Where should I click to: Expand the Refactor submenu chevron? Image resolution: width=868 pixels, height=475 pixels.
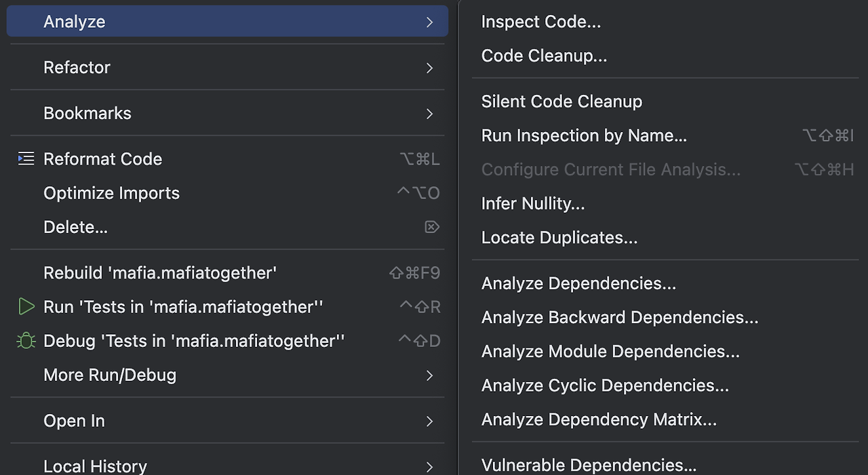429,68
